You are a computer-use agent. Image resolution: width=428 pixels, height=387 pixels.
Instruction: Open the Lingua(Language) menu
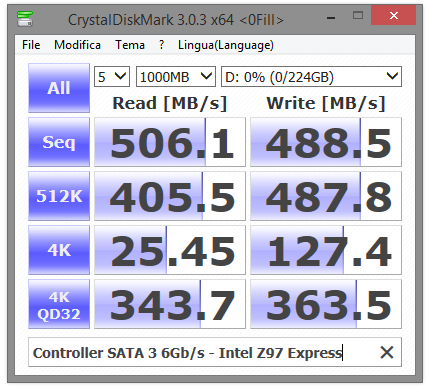click(226, 45)
